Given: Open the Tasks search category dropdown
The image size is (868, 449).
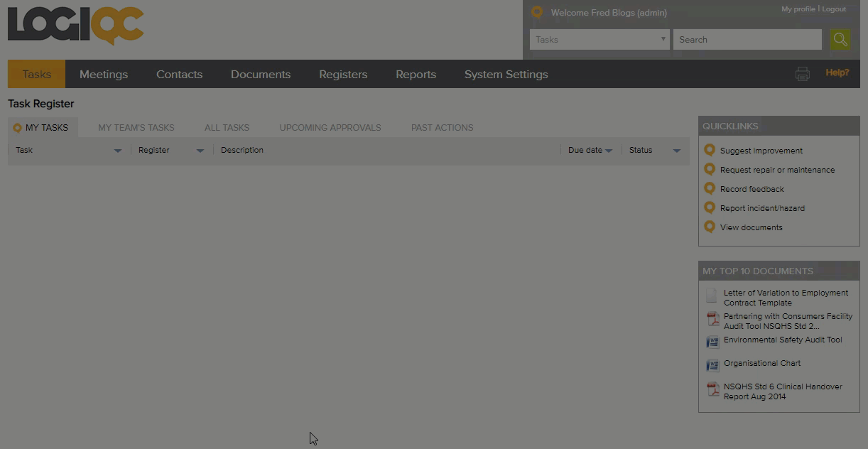Looking at the screenshot, I should 600,40.
